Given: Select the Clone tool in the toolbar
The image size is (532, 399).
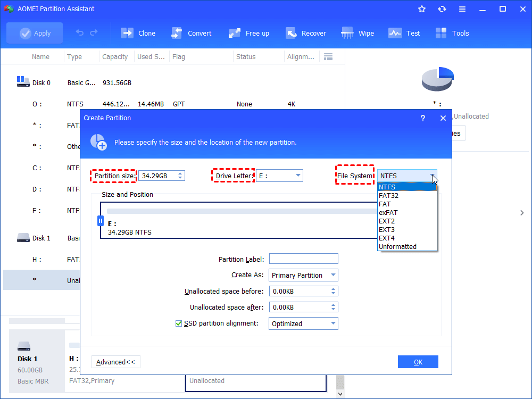Looking at the screenshot, I should 138,32.
